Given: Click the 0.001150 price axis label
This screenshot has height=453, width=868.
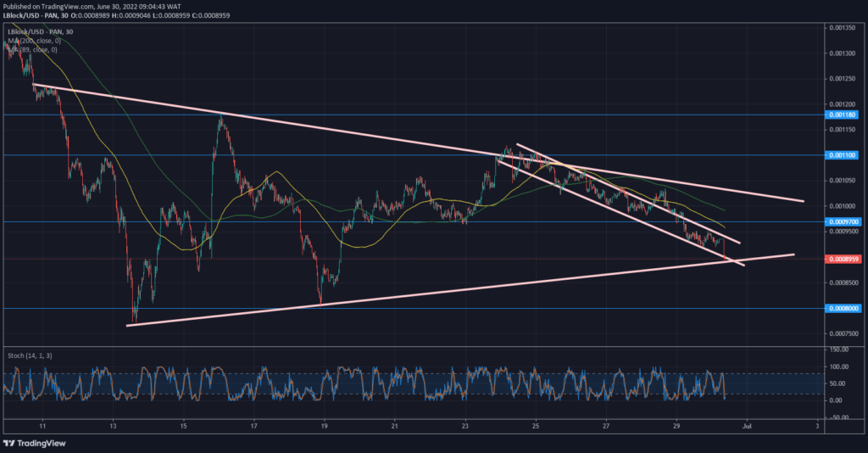Looking at the screenshot, I should pyautogui.click(x=842, y=130).
